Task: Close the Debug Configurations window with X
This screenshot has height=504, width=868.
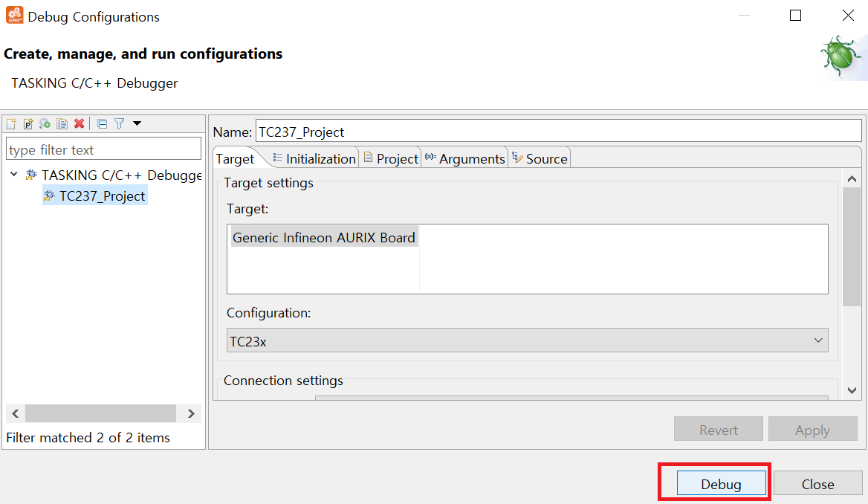Action: click(847, 16)
